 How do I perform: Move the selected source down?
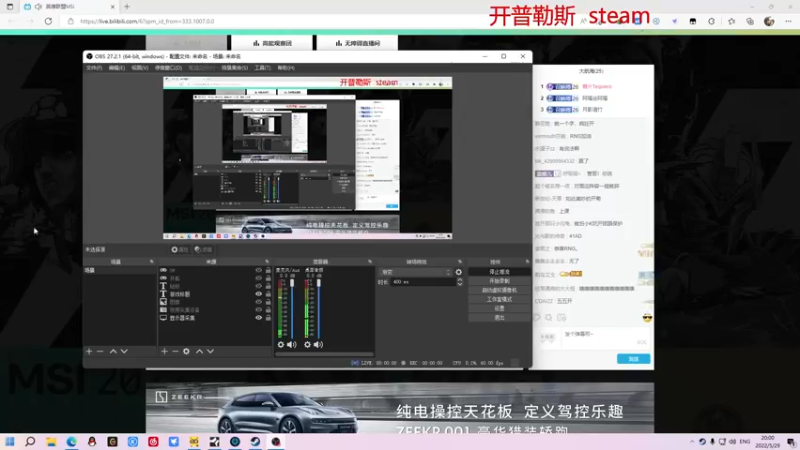[x=210, y=351]
